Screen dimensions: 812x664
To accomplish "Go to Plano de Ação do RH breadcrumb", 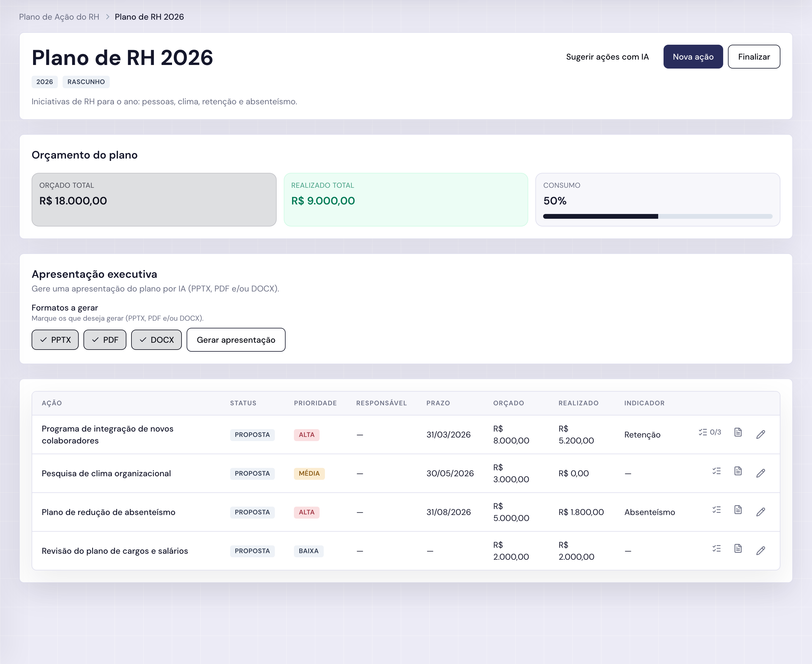I will click(59, 17).
